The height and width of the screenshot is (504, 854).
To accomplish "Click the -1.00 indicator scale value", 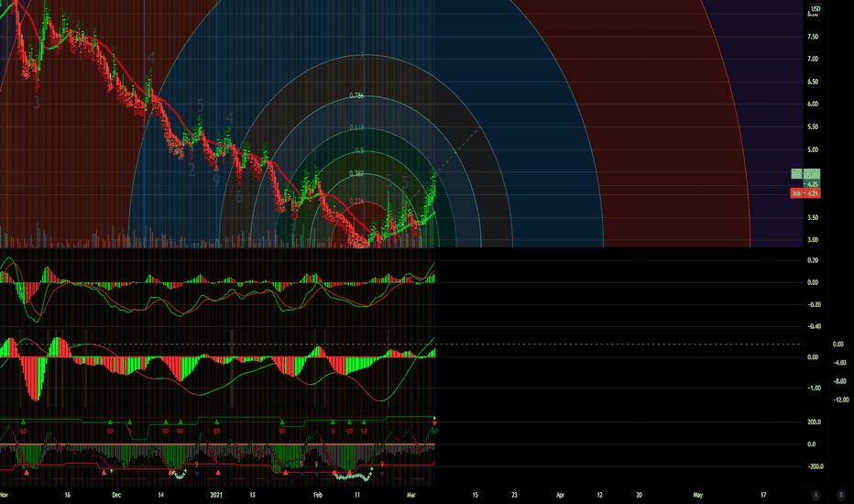I will coord(815,388).
